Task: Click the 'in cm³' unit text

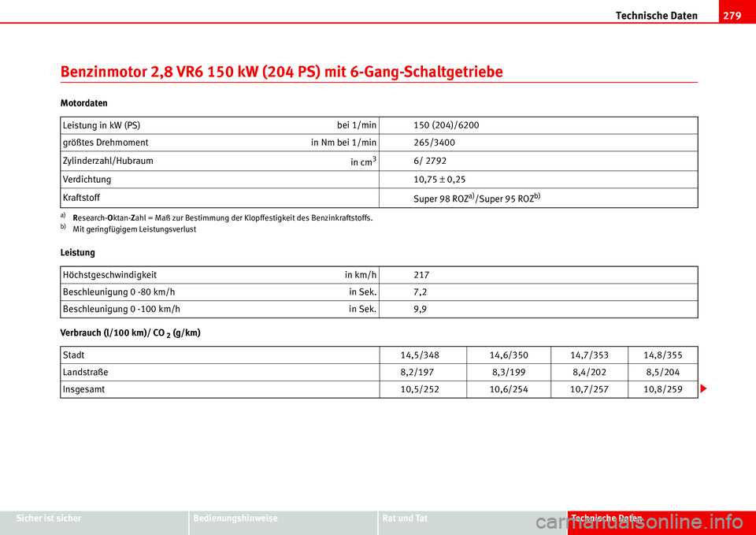Action: 363,162
